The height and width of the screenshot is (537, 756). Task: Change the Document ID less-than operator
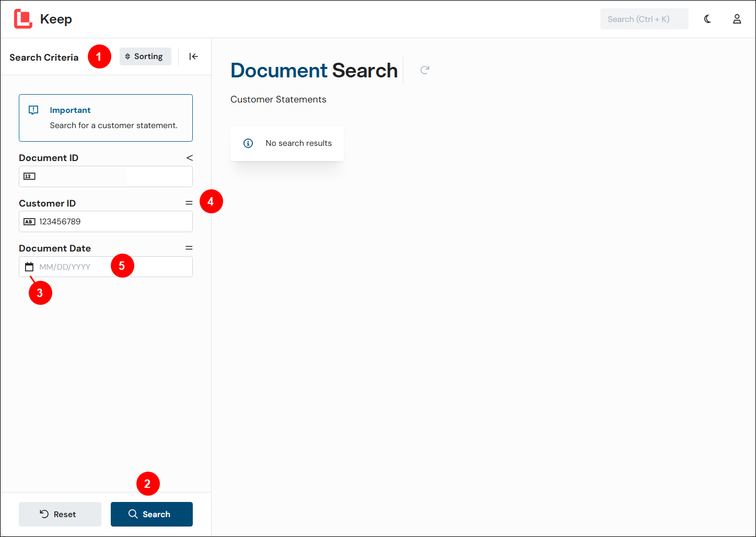pyautogui.click(x=189, y=157)
